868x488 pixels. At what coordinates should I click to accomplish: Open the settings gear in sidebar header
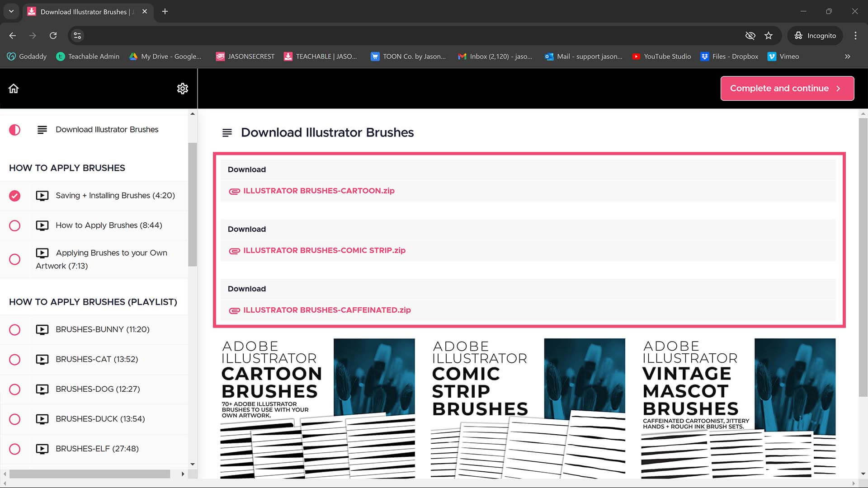(x=182, y=89)
